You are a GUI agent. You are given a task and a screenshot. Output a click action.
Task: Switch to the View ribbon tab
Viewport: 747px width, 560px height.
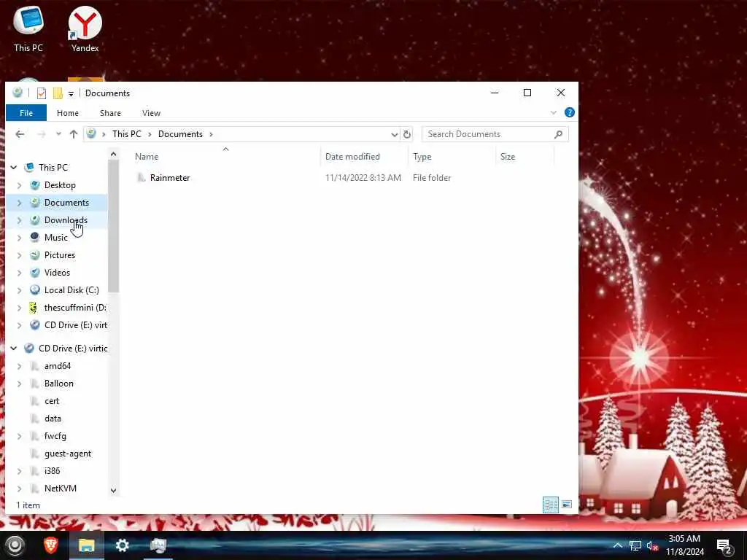pos(151,113)
